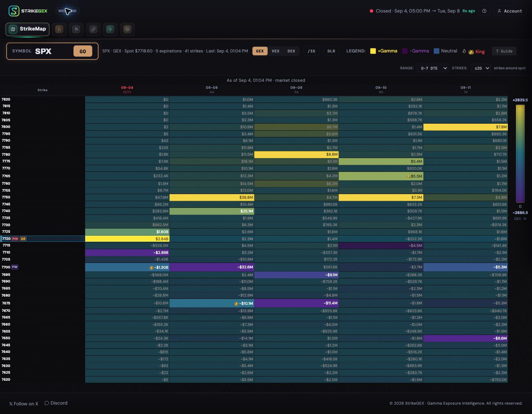532x414 pixels.
Task: Click the help question-mark icon near Account
Action: tap(484, 11)
